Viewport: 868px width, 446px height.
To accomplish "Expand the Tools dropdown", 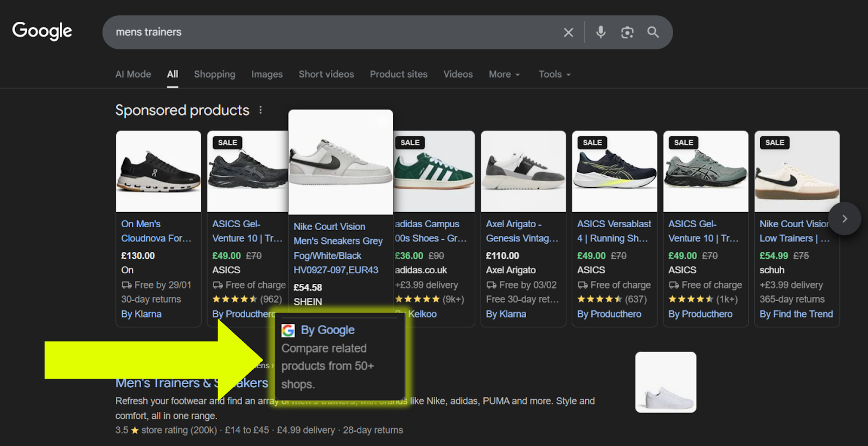I will tap(554, 74).
